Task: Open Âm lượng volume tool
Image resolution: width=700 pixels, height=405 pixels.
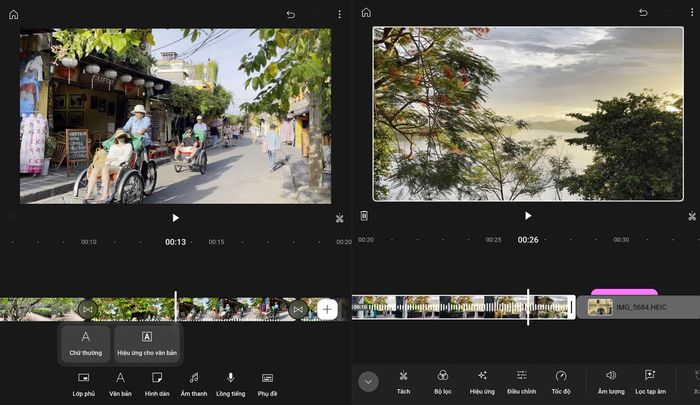Action: click(611, 382)
